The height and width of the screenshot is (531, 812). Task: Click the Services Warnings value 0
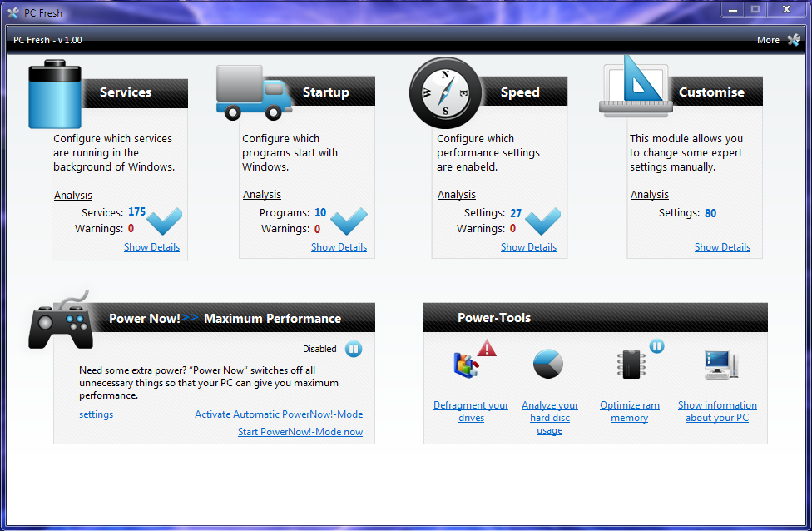point(131,228)
